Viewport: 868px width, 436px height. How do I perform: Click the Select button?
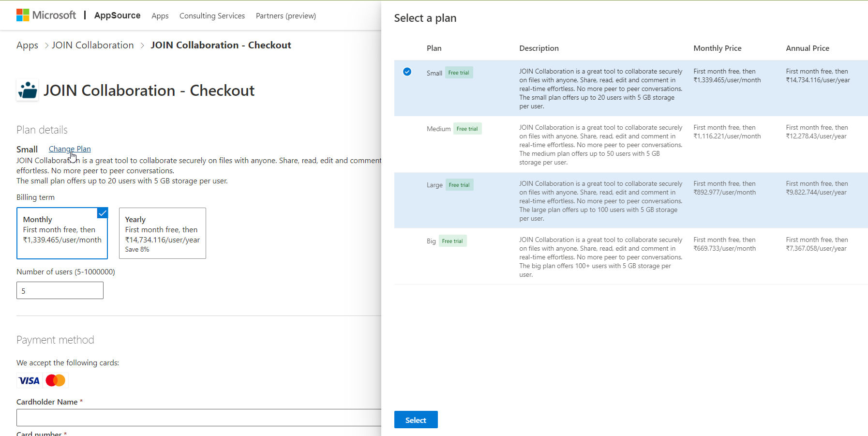pyautogui.click(x=416, y=420)
